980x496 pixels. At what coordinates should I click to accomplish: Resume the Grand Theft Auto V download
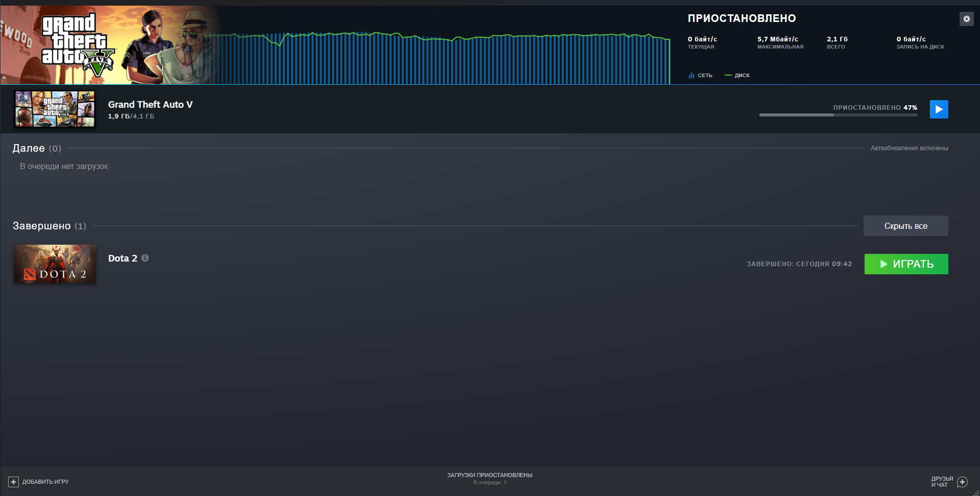pos(939,109)
